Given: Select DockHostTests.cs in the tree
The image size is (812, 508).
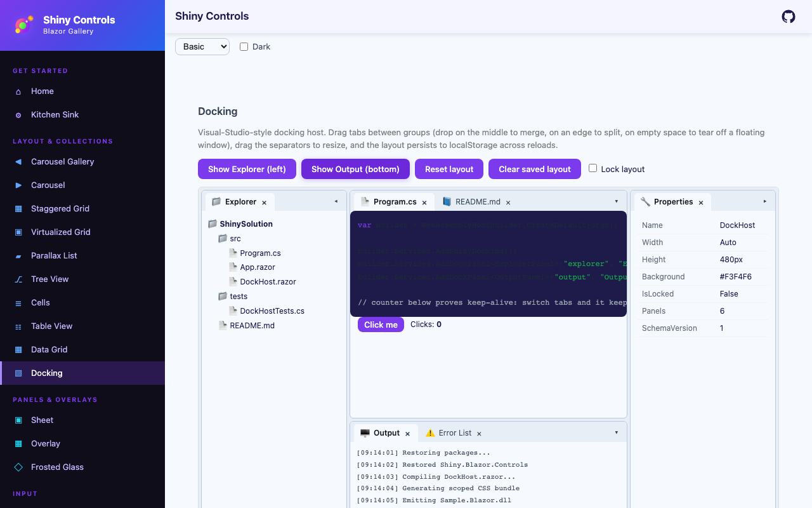Looking at the screenshot, I should 272,311.
